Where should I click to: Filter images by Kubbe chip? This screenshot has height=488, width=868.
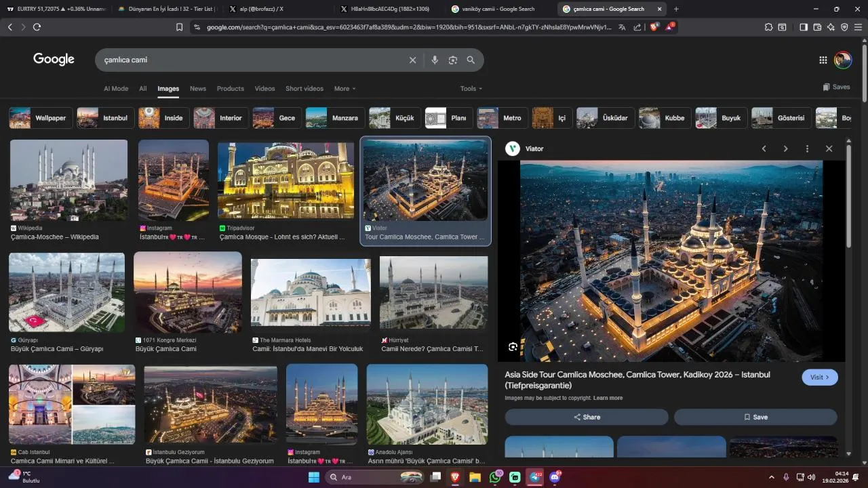tap(664, 118)
